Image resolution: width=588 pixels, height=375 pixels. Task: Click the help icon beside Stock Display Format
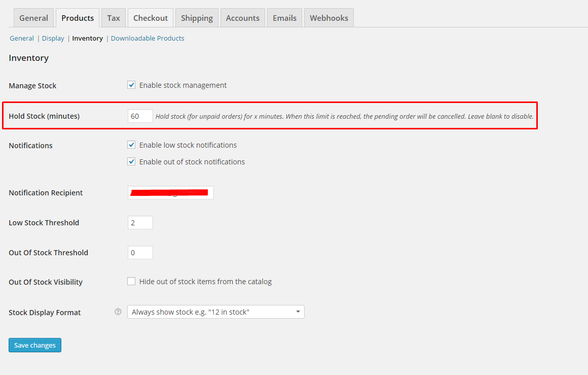click(x=118, y=312)
